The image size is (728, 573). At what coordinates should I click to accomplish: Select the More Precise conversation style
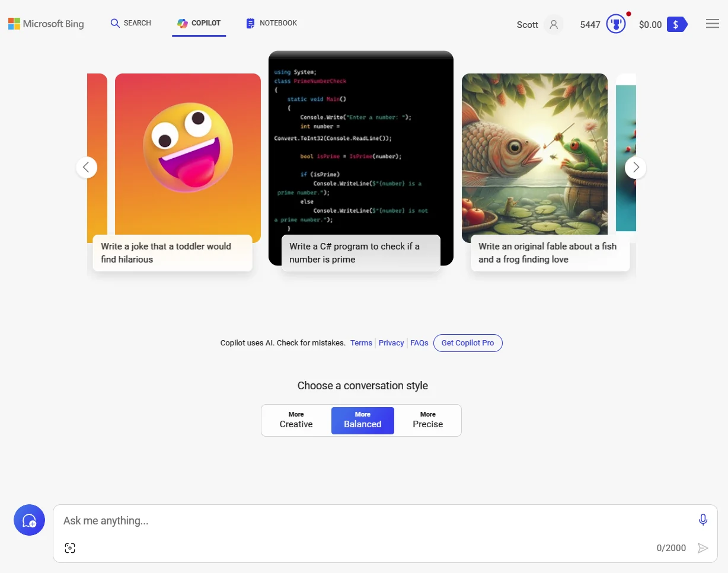(x=427, y=420)
